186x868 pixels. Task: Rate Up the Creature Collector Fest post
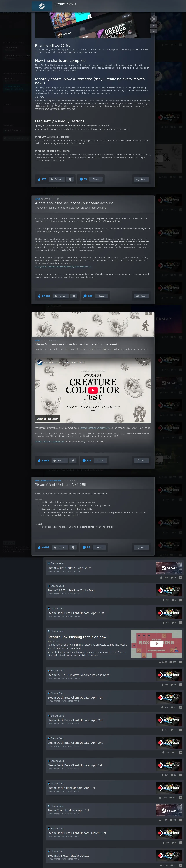59,460
